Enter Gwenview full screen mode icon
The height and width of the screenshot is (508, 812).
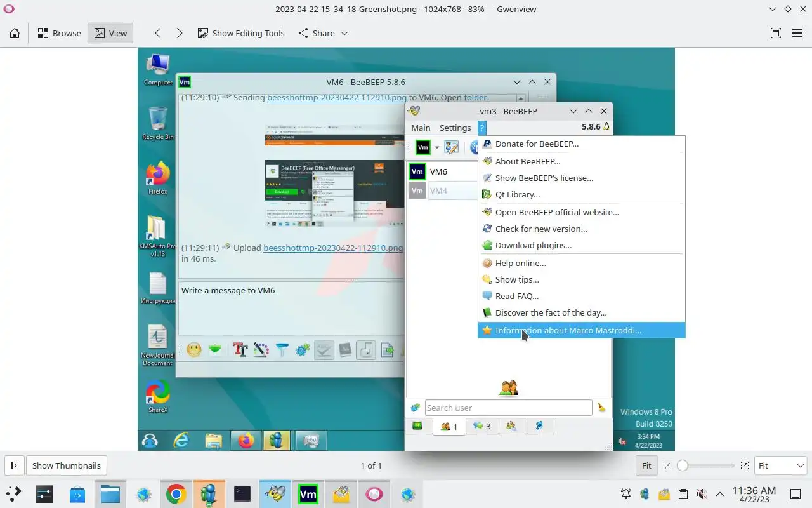pos(775,33)
